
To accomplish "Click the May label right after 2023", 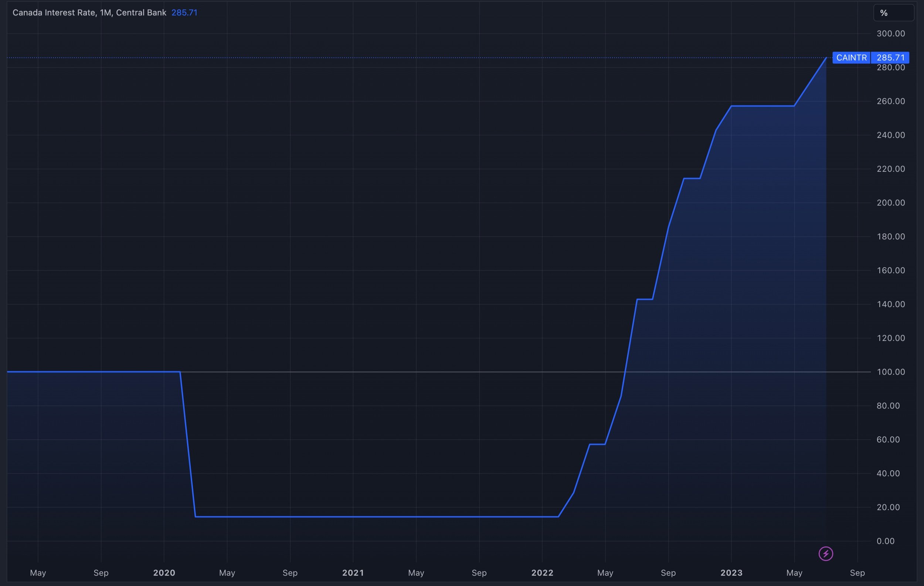I will 794,573.
